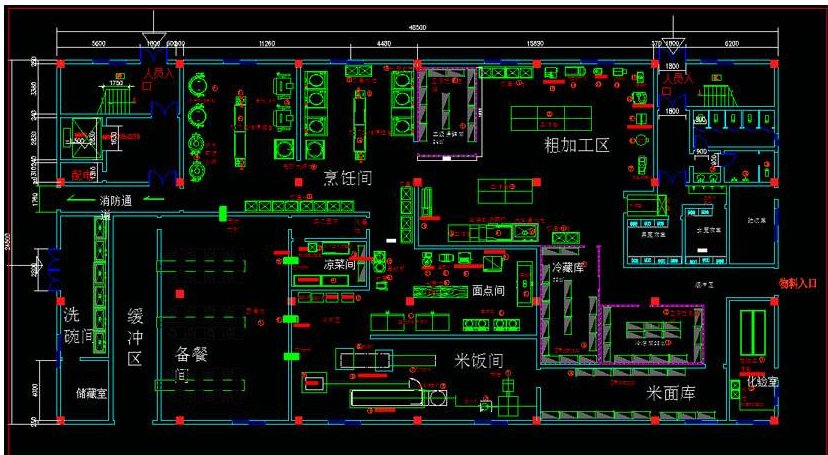The height and width of the screenshot is (455, 828).
Task: Select the red 物料入口 entrance text
Action: (x=797, y=283)
